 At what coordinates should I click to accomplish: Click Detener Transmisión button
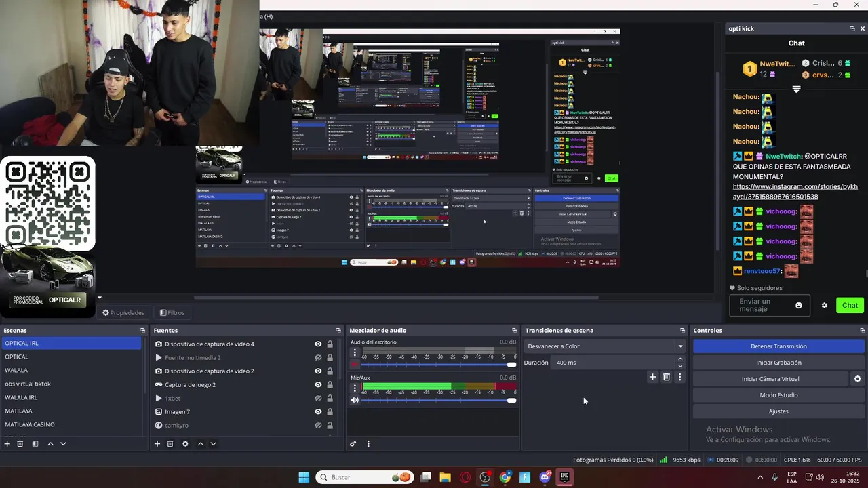tap(778, 346)
